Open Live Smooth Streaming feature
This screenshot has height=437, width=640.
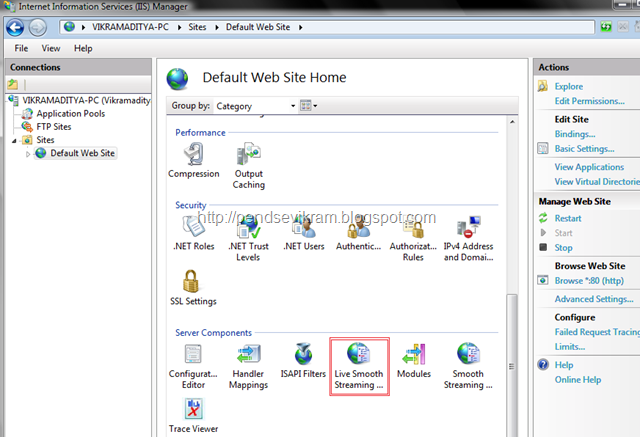coord(359,366)
